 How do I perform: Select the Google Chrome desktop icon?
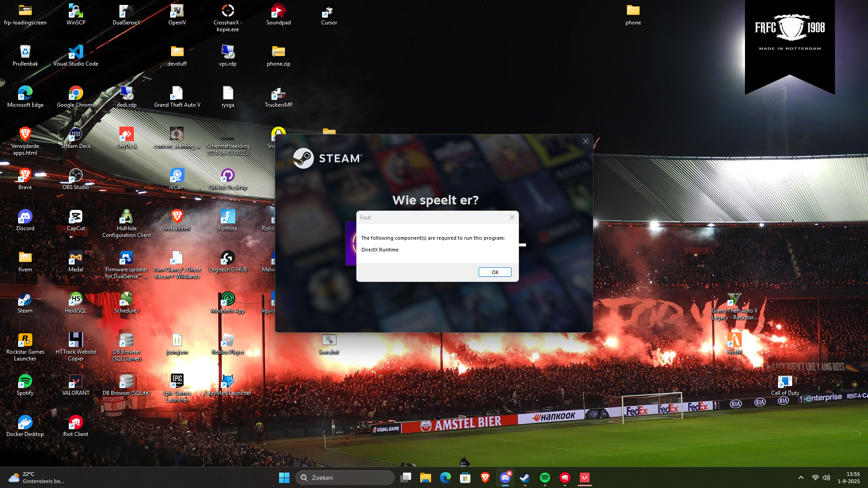76,97
